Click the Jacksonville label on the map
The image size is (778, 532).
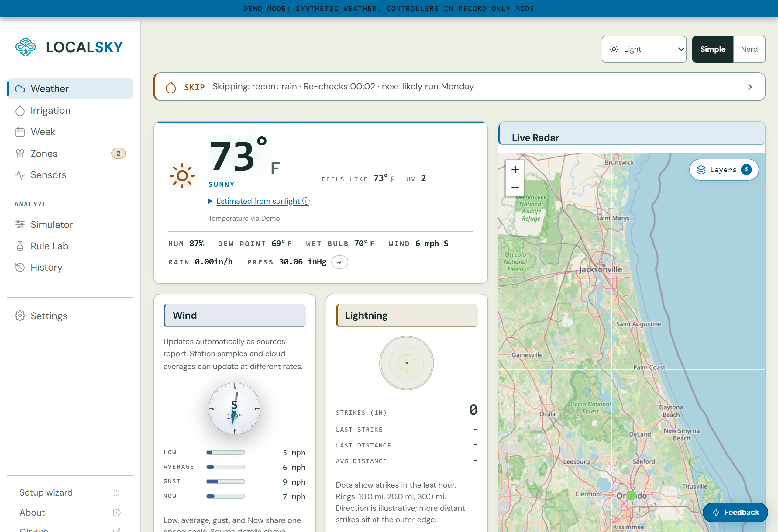(600, 270)
